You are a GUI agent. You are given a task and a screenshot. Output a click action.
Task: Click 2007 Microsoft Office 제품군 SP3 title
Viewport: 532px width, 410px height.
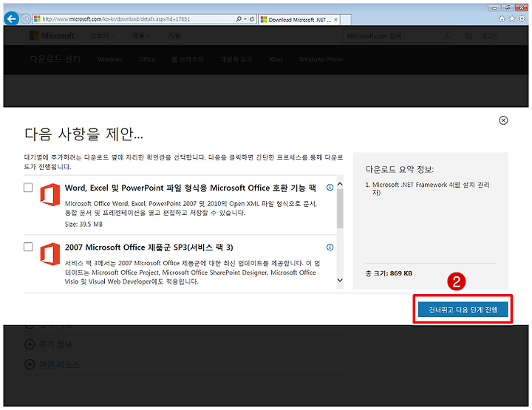[x=149, y=247]
